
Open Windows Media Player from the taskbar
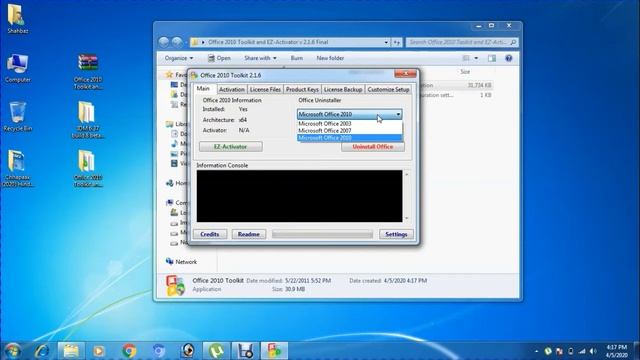click(x=99, y=351)
